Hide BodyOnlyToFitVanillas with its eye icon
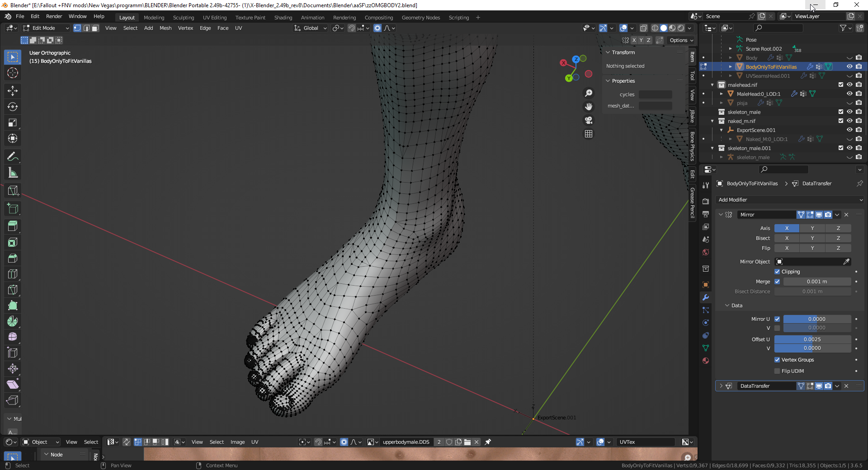 coord(849,66)
